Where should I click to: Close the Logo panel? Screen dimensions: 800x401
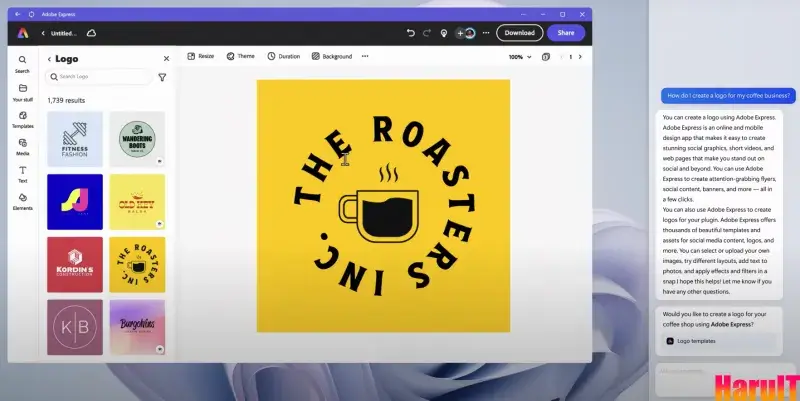tap(166, 59)
